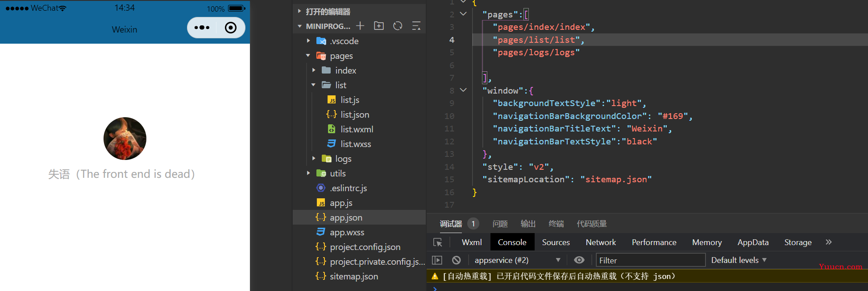Expand the .vscode folder arrow

[308, 41]
